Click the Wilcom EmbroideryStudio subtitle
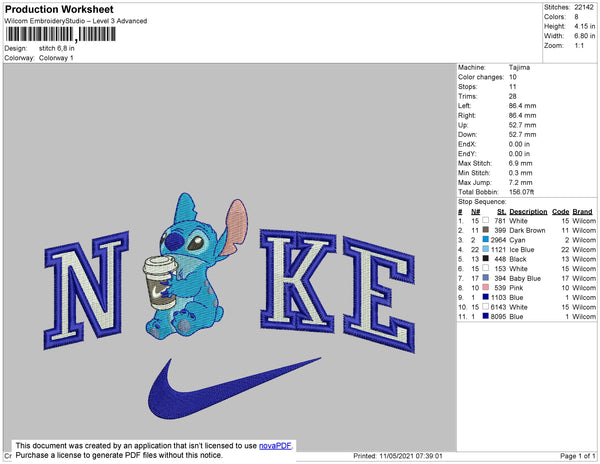The width and height of the screenshot is (600, 464). pos(76,21)
